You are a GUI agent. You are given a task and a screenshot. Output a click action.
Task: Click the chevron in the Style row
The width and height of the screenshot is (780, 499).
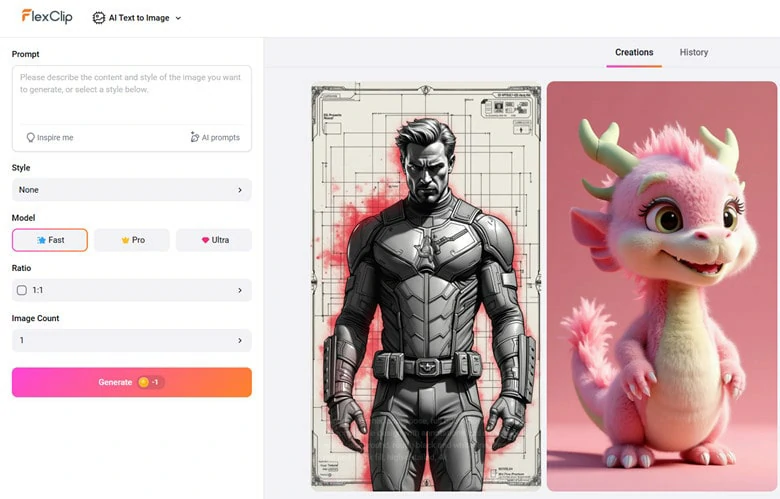(240, 190)
